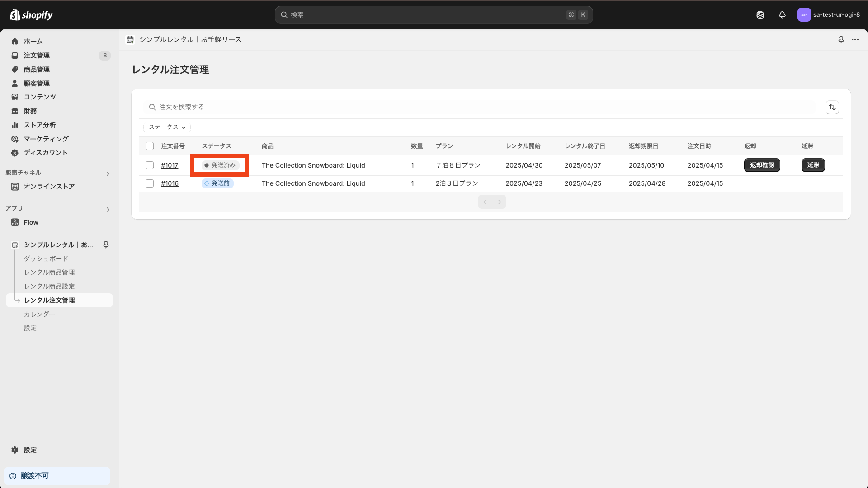The image size is (868, 488).
Task: Open 注文管理 in the sidebar
Action: point(37,56)
